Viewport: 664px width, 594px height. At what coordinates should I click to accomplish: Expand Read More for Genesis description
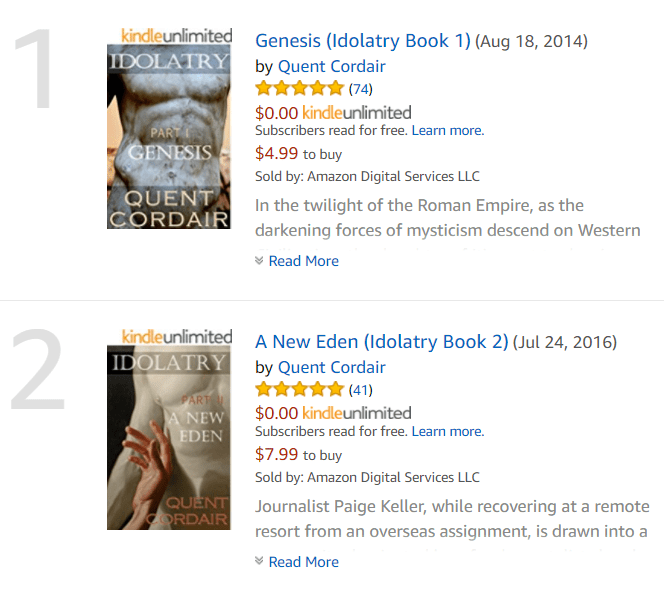click(x=303, y=261)
